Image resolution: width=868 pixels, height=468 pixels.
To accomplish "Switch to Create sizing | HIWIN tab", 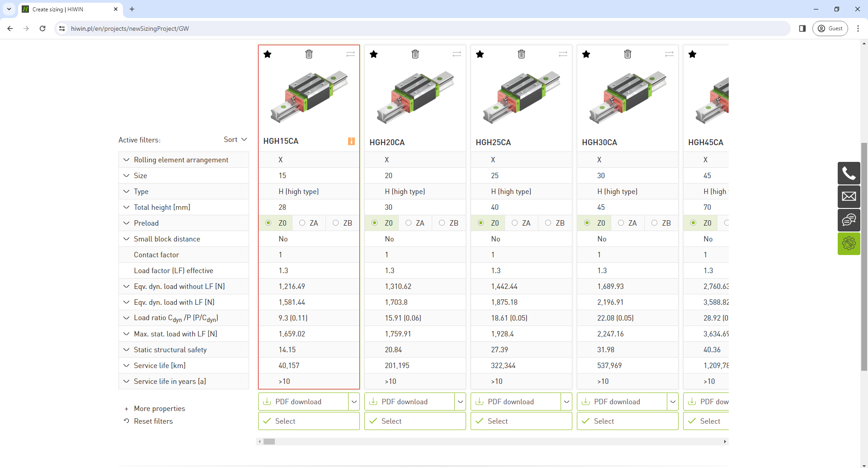I will point(70,9).
